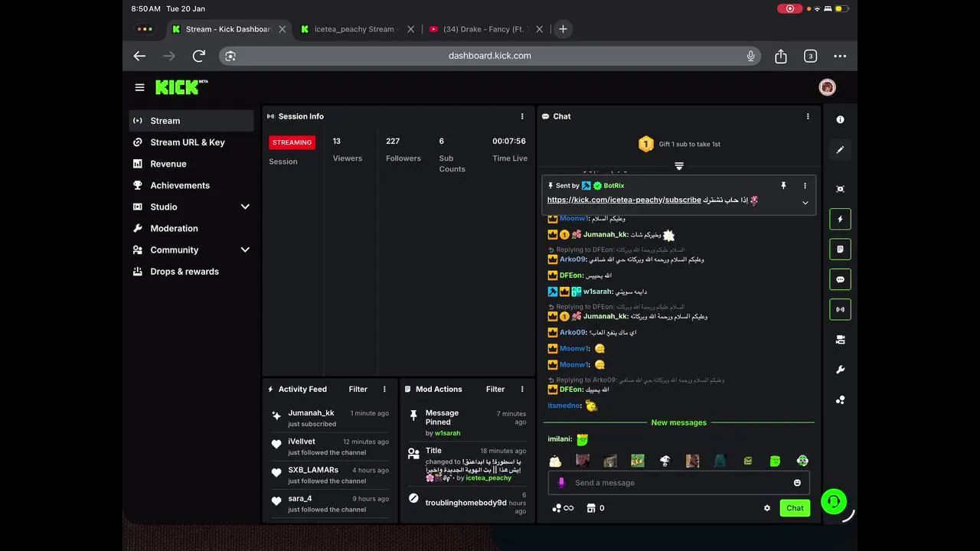Viewport: 980px width, 551px height.
Task: Click the layout icon in the right sidebar
Action: point(840,340)
